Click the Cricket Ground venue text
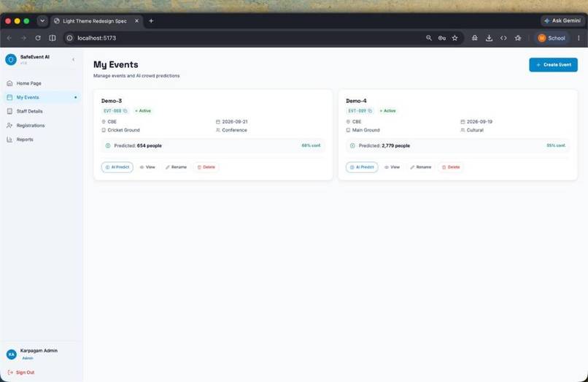The image size is (588, 382). pos(124,130)
